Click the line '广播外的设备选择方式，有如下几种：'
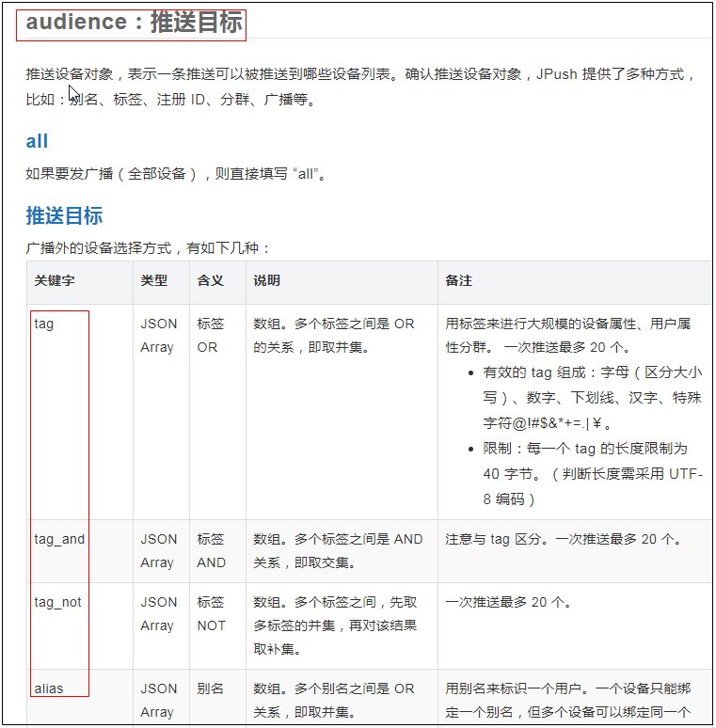Viewport: 716px width, 728px height. [148, 248]
